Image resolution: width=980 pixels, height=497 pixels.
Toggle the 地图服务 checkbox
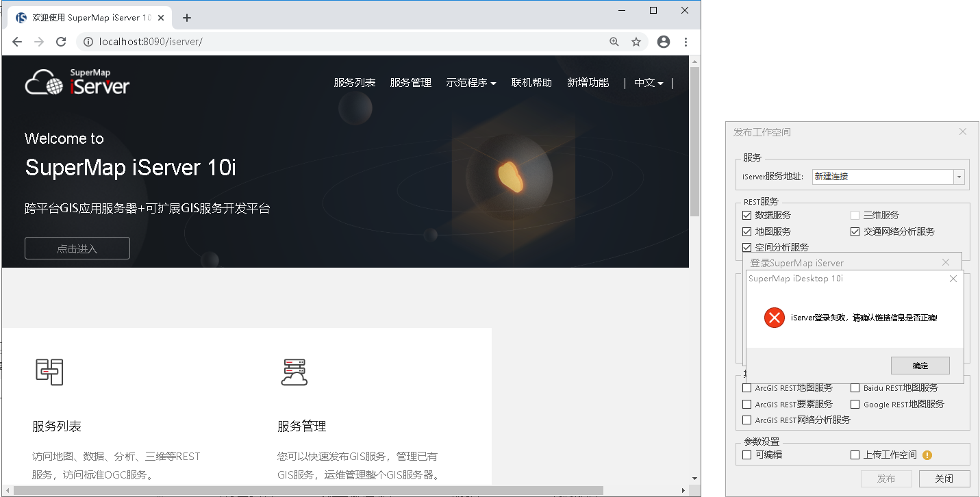(x=747, y=231)
